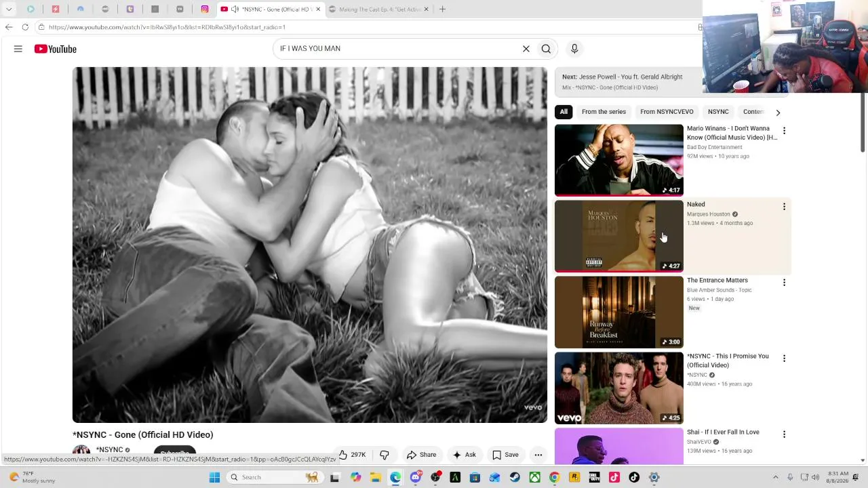Screen dimensions: 868x488
Task: Open the taskbar volume control
Action: pos(816,477)
